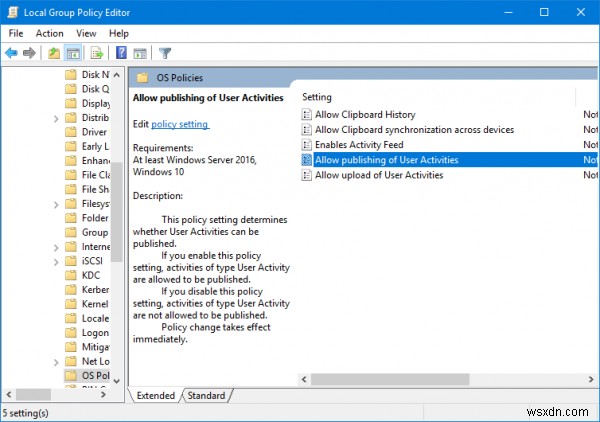
Task: Click tree pane horizontal scroll left arrow
Action: [x=8, y=394]
